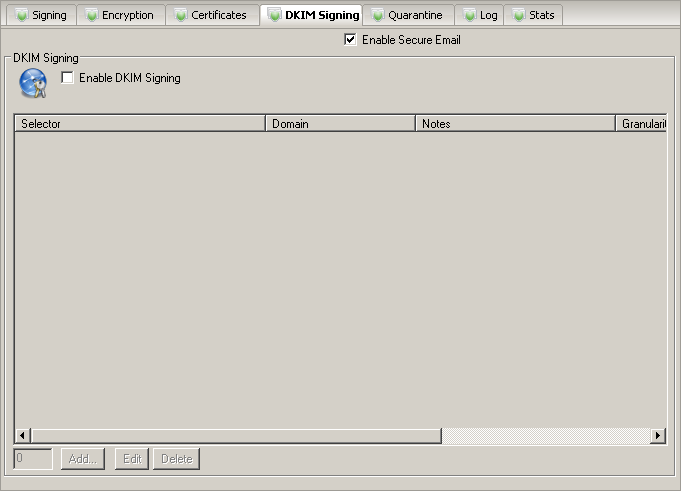This screenshot has width=681, height=491.
Task: Switch to the Certificates tab
Action: 210,16
